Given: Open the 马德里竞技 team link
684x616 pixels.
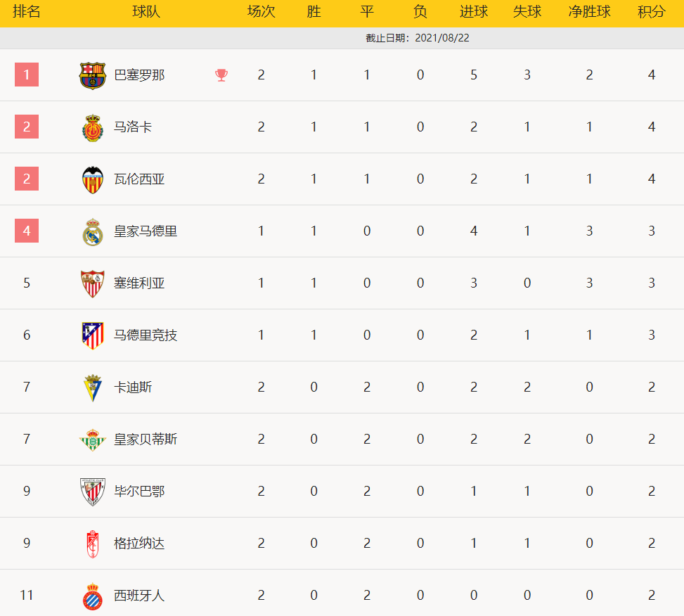Looking at the screenshot, I should click(146, 335).
